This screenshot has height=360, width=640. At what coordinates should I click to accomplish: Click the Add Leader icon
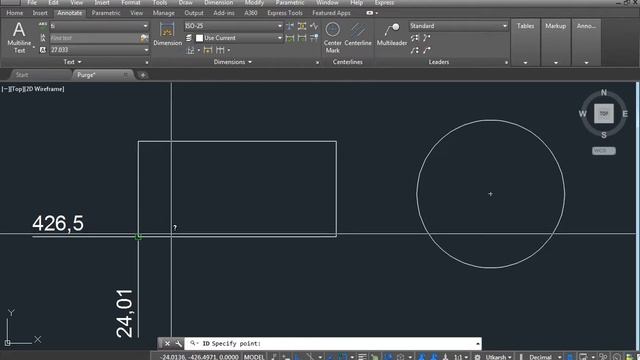tap(427, 38)
